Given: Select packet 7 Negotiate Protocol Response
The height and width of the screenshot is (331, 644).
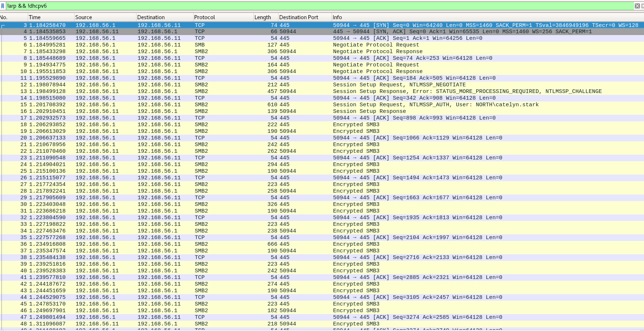Looking at the screenshot, I should click(322, 52).
